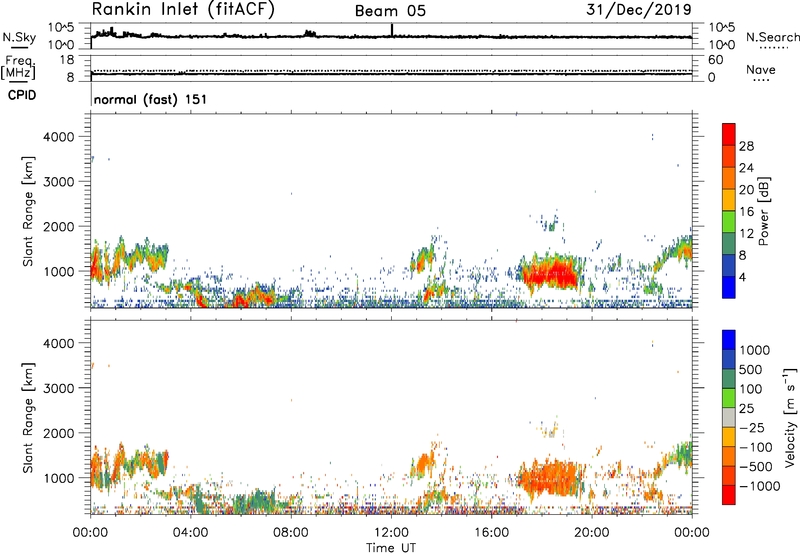
Task: Select the 'Freq. [MHz]' label
Action: coord(18,68)
